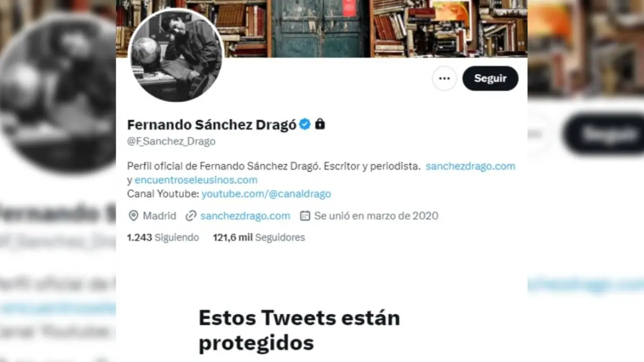The height and width of the screenshot is (362, 644).
Task: Click the blue verified badge icon
Action: tap(305, 124)
